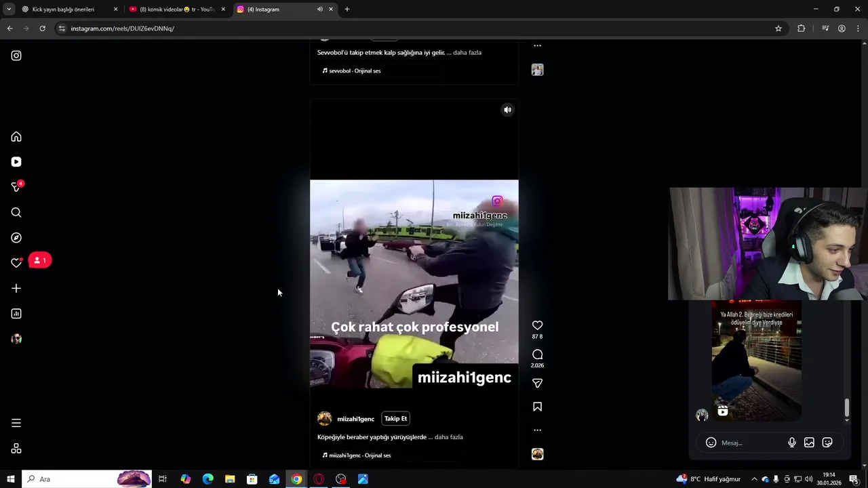Open Chrome profile icon
This screenshot has width=868, height=488.
point(842,28)
